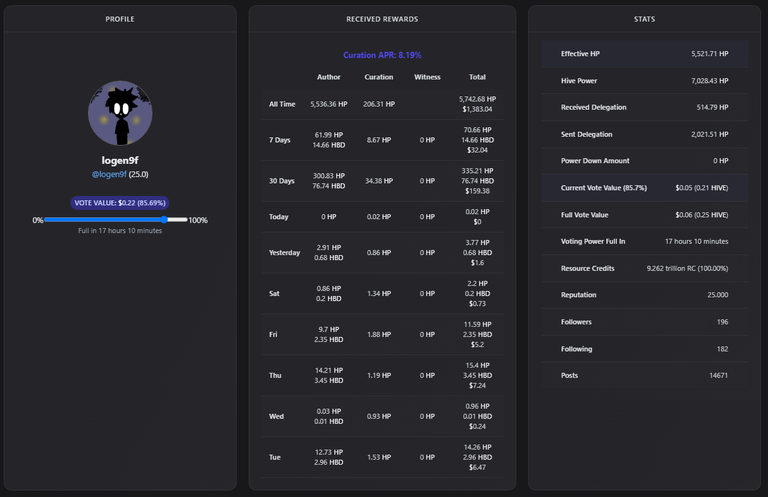Click the 196 followers count
Screen dimensions: 768x497
(x=722, y=322)
